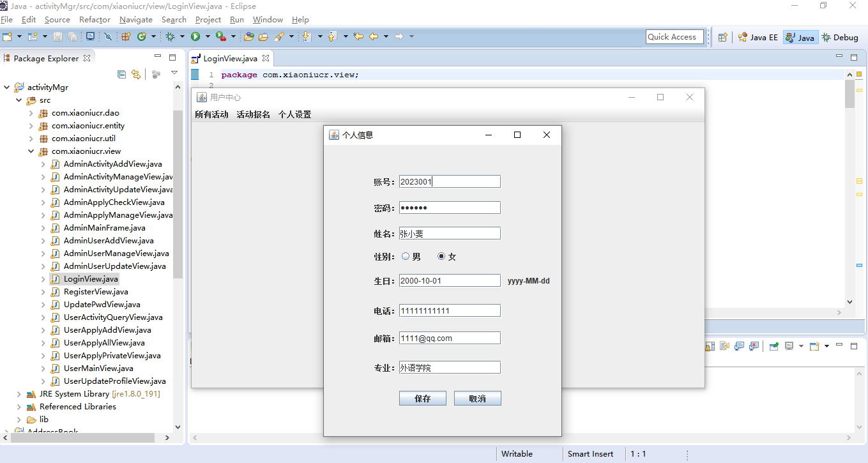Expand the JRE System Library node
Image resolution: width=868 pixels, height=463 pixels.
[x=19, y=394]
